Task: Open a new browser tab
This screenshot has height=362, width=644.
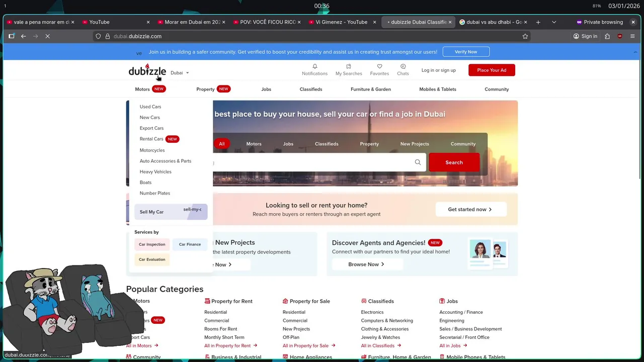Action: point(538,22)
